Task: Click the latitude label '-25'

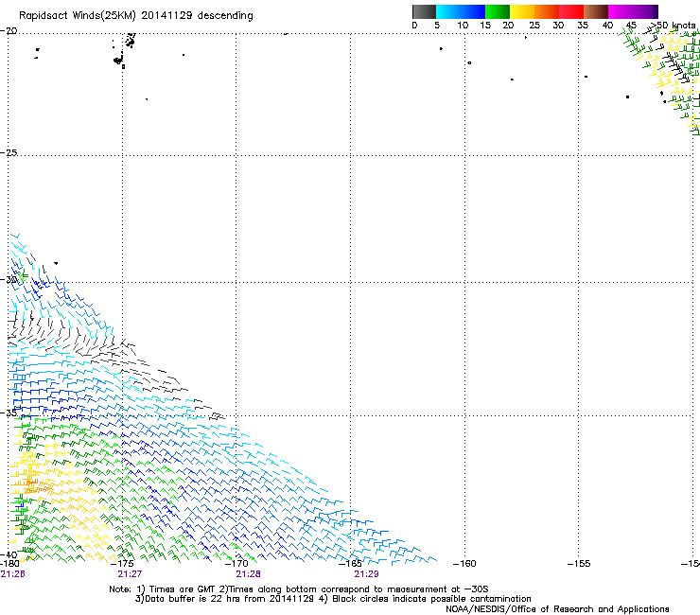Action: [x=9, y=152]
